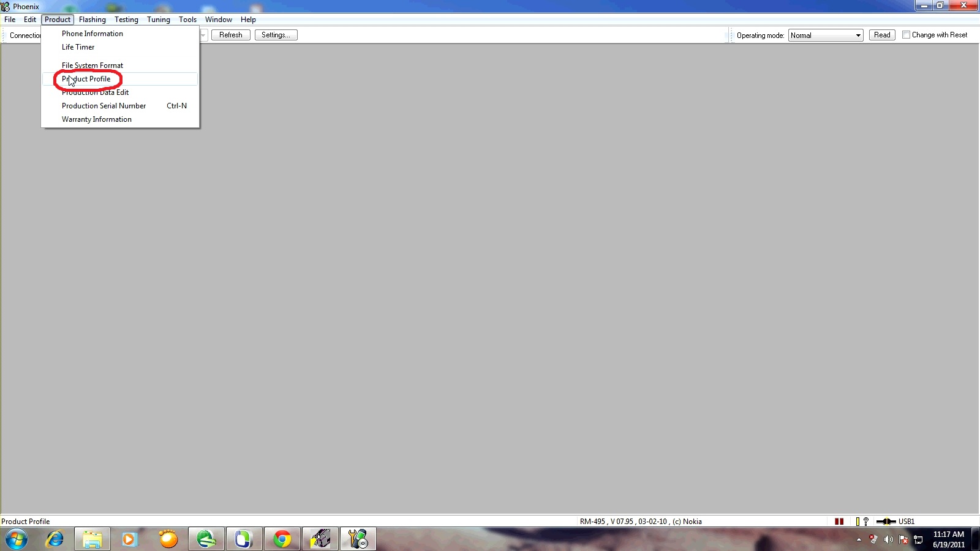Click the red bars status icon
The image size is (980, 551).
pos(839,522)
